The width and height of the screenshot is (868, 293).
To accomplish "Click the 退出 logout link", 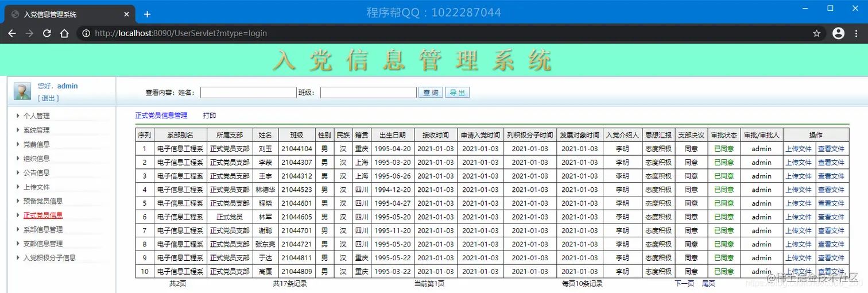I will (x=48, y=98).
